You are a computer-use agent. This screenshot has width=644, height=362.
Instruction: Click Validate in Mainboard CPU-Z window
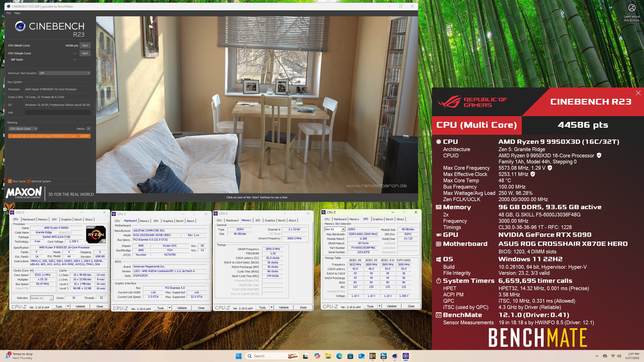182,308
